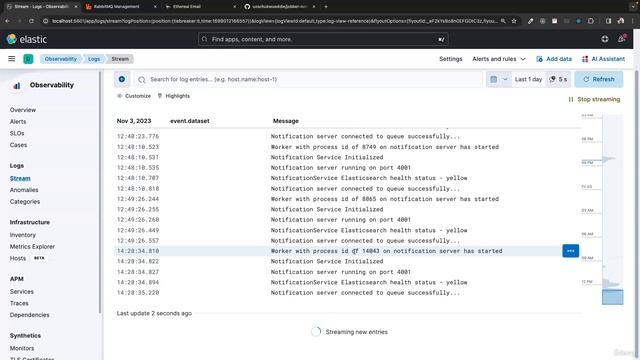Viewport: 640px width, 360px height.
Task: Click log entry with process id 8865
Action: point(347,199)
